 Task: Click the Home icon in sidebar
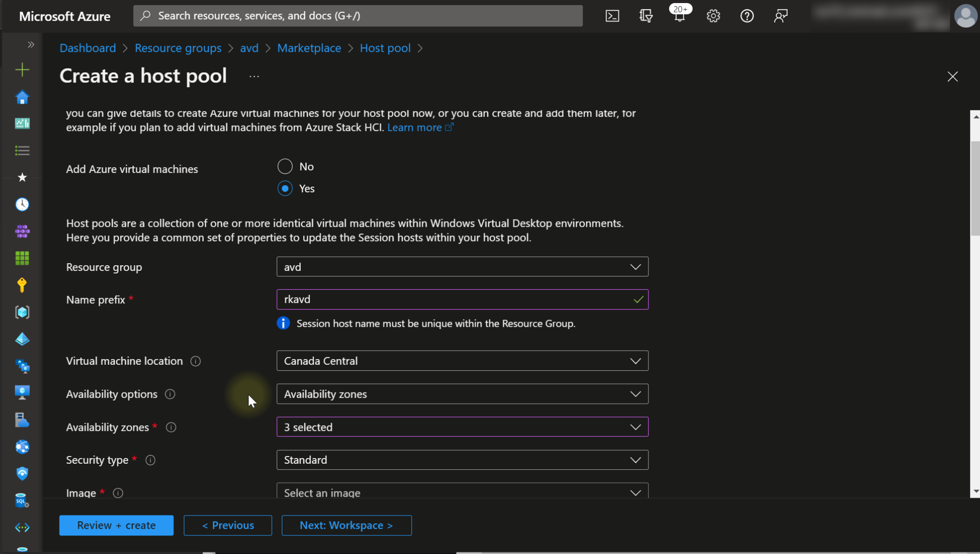[22, 97]
